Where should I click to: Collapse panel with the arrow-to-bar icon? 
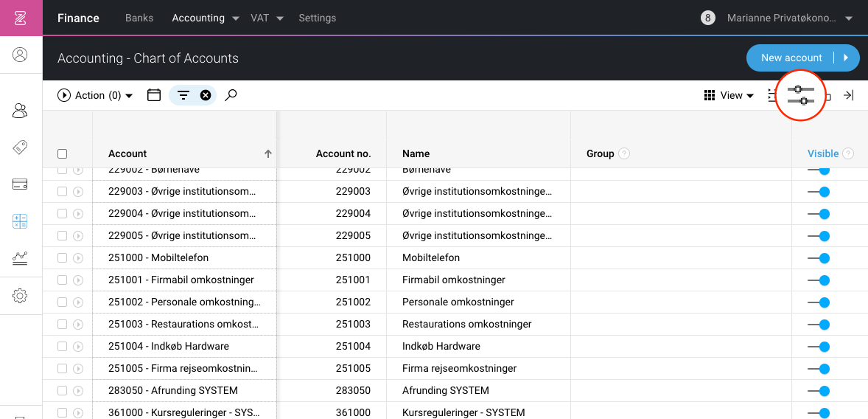(x=848, y=95)
